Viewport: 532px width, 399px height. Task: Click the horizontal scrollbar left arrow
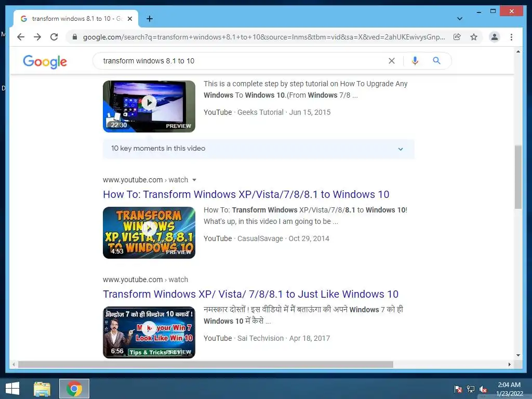(14, 364)
